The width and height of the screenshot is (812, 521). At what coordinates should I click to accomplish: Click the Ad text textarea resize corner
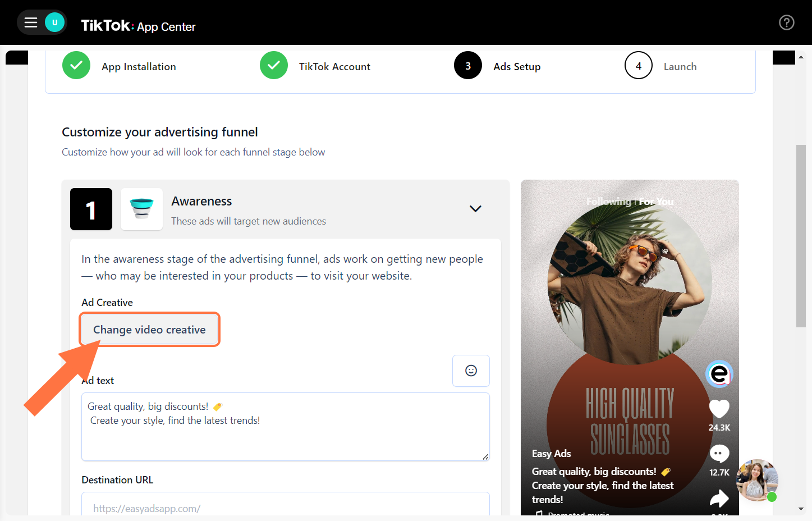click(x=485, y=457)
